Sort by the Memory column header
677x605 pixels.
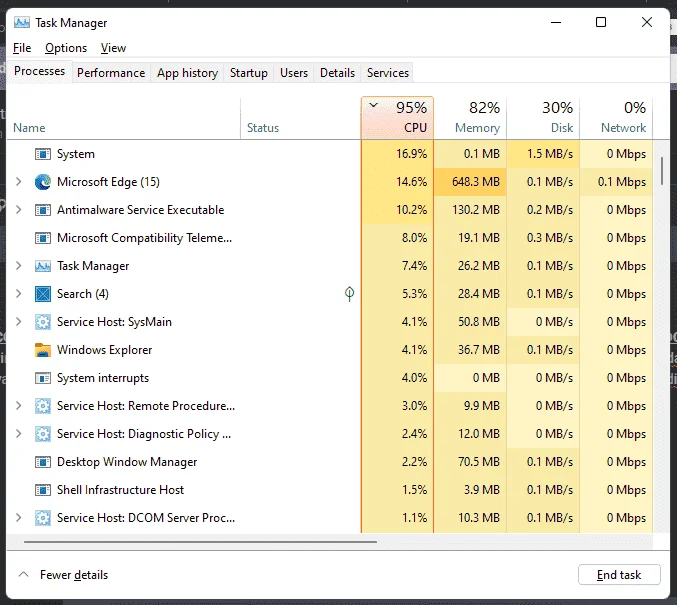tap(470, 118)
